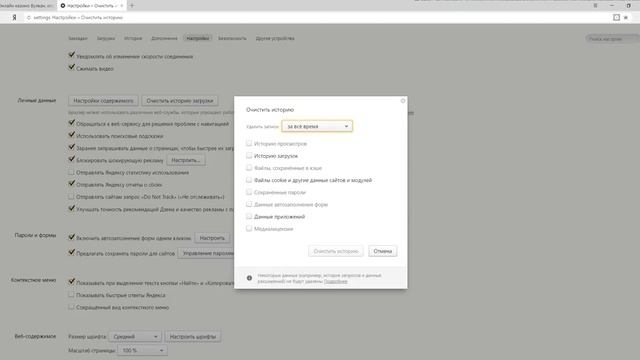Screen dimensions: 640x360
Task: Toggle one-click form autofill checkbox
Action: click(x=71, y=237)
